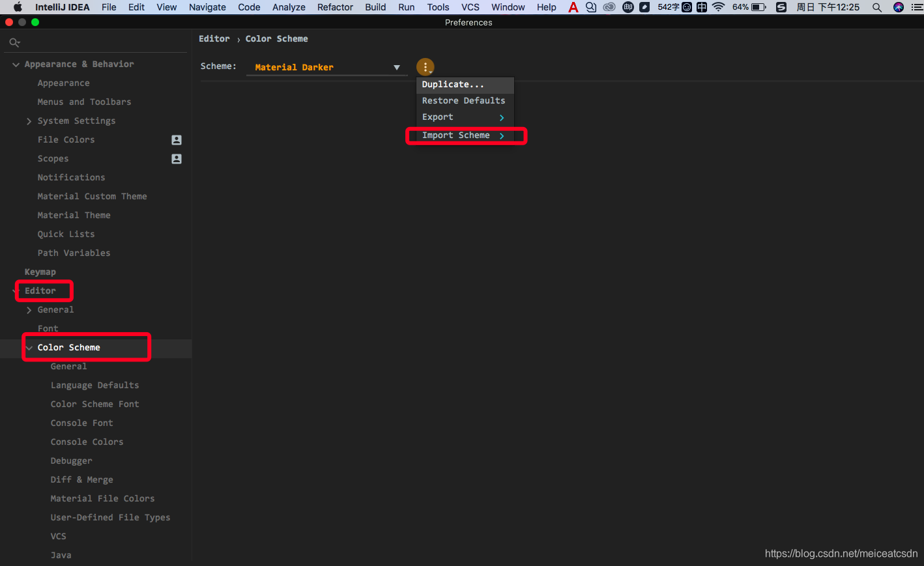This screenshot has width=924, height=566.
Task: Open Spotlight search in the menu bar
Action: click(x=877, y=7)
